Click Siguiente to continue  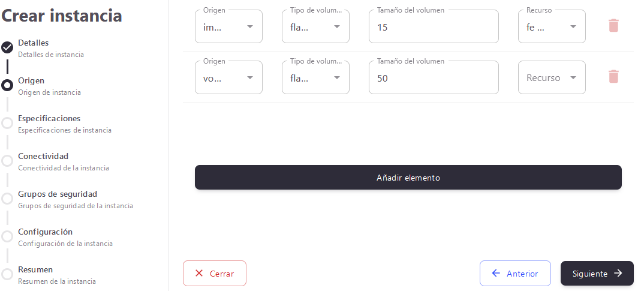click(597, 274)
